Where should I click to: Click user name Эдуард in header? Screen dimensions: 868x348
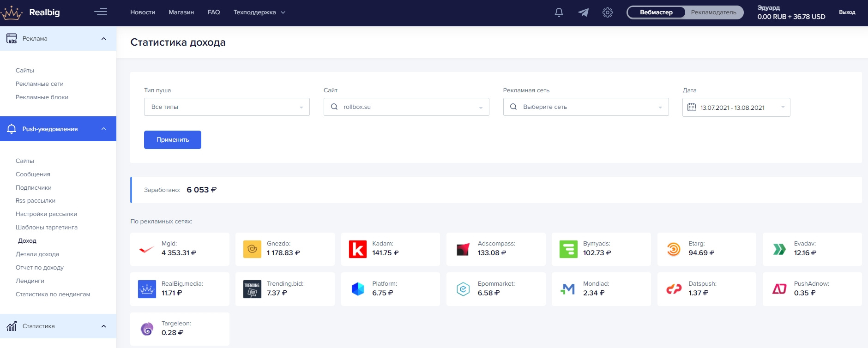tap(769, 8)
